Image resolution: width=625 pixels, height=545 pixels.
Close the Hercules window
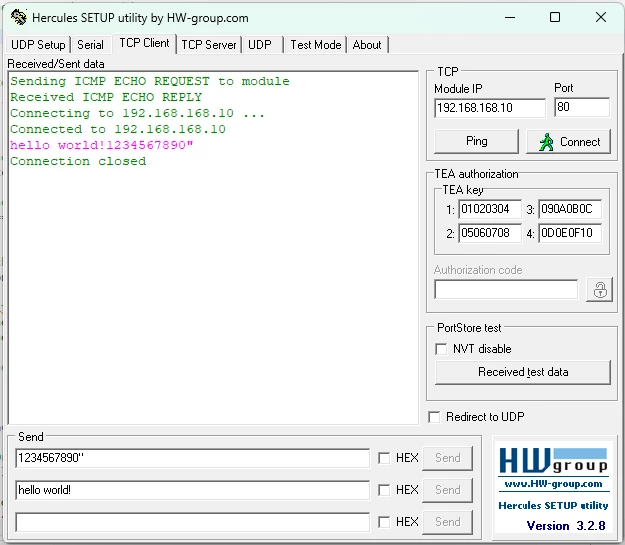(x=601, y=18)
